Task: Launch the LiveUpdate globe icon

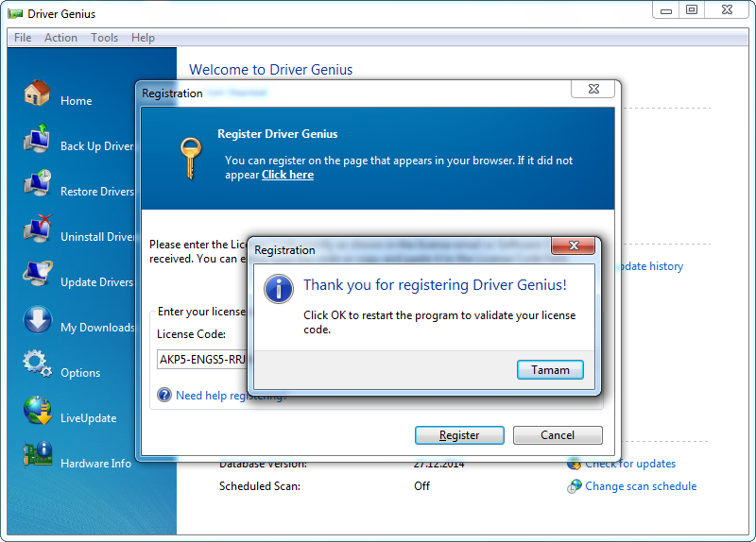Action: [x=37, y=412]
